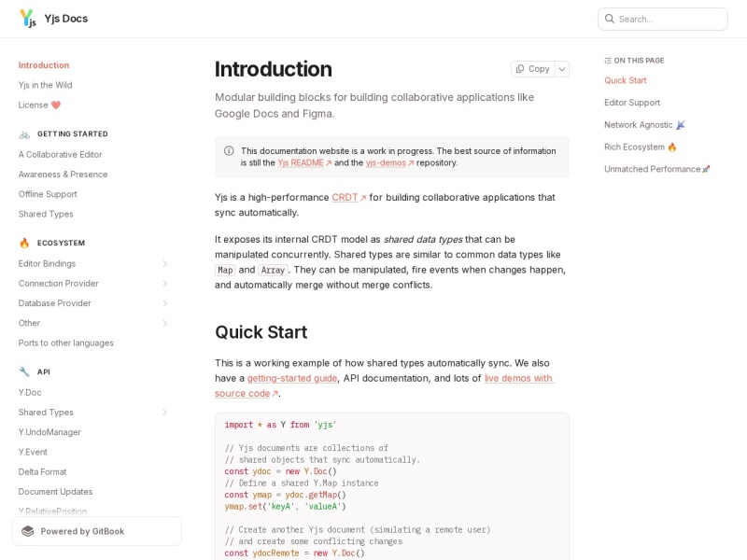Open the Y.Doc API page
747x560 pixels.
(30, 393)
